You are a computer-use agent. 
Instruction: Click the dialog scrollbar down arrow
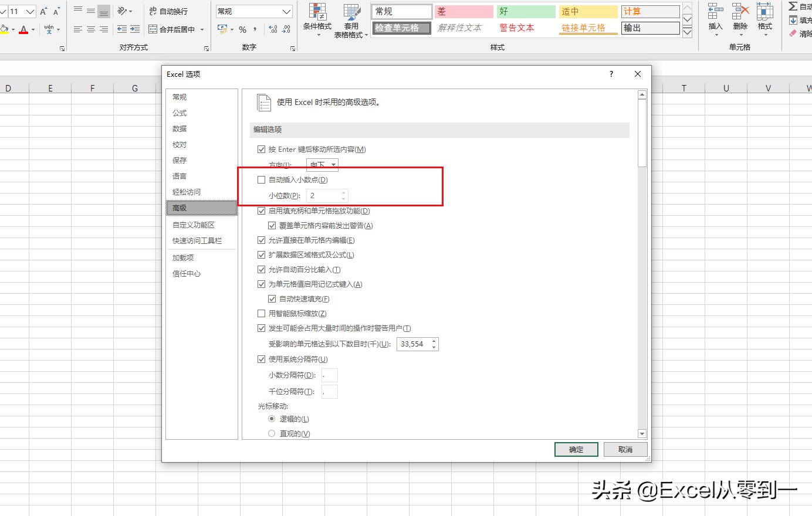(642, 434)
